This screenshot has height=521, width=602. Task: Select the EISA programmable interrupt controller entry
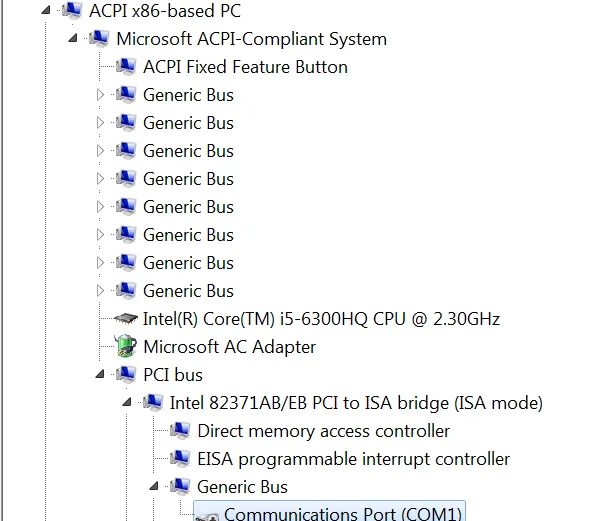[354, 459]
